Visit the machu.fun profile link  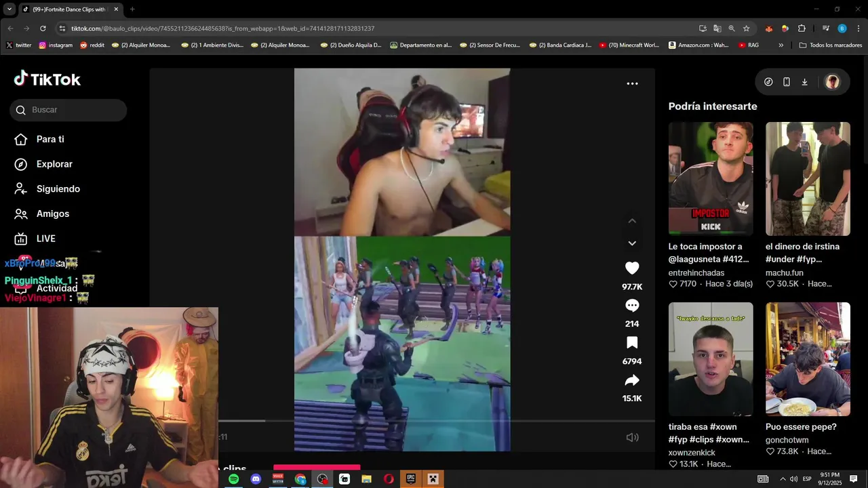(785, 272)
